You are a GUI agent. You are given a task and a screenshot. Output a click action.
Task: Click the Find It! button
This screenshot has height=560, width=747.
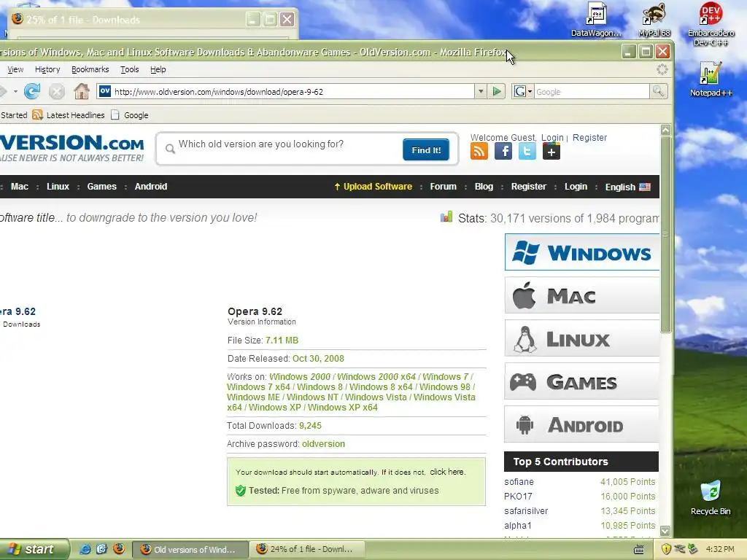pyautogui.click(x=426, y=150)
